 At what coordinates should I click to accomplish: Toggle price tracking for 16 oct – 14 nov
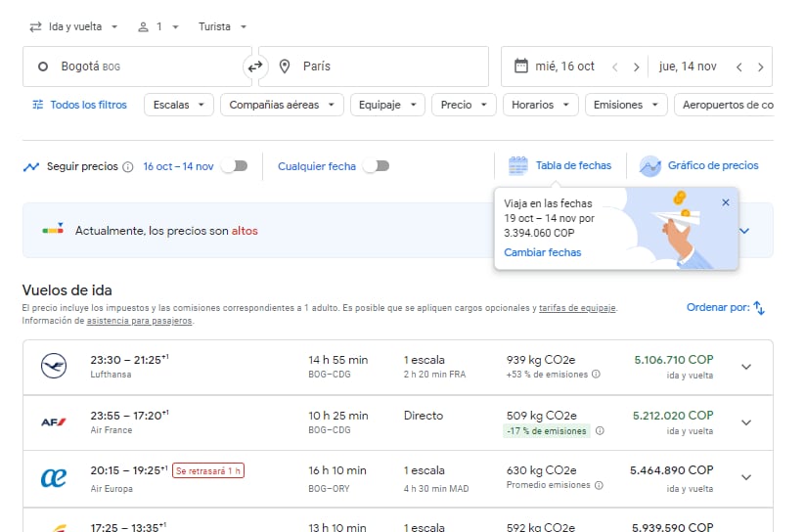pos(235,166)
